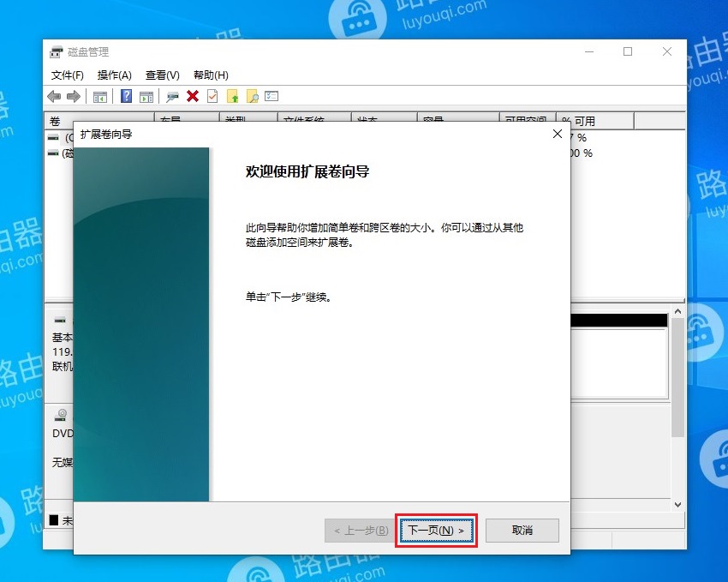This screenshot has width=728, height=582.
Task: Click the scroll up arrow in disk pane
Action: point(677,311)
